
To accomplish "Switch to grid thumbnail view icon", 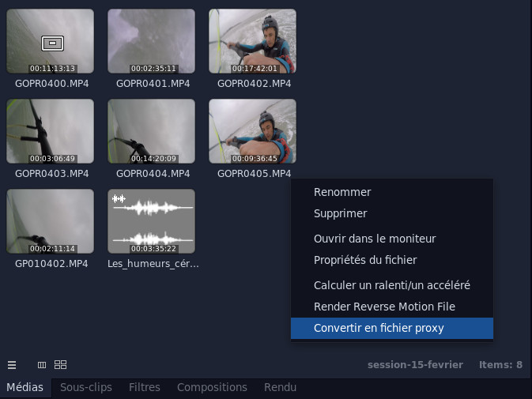I will click(x=60, y=365).
